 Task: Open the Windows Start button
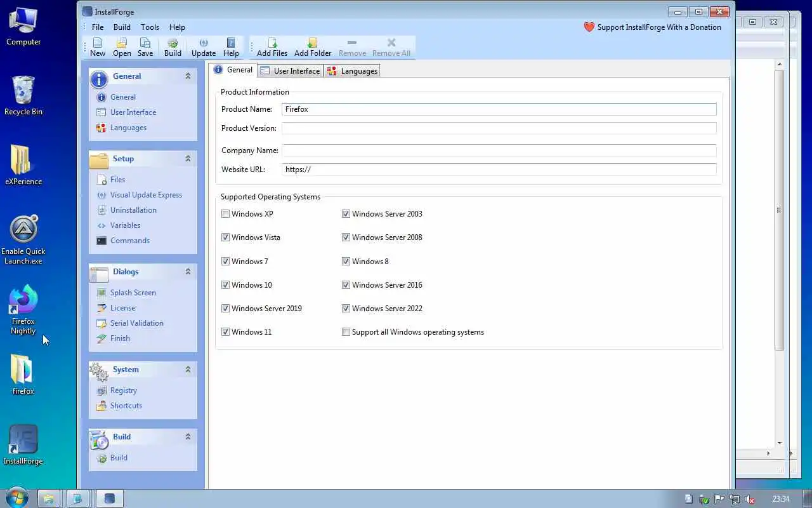(x=16, y=498)
